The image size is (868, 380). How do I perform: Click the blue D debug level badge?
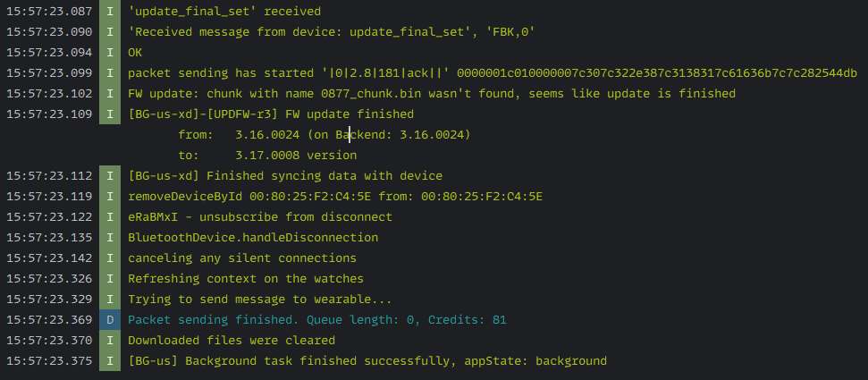[x=109, y=320]
